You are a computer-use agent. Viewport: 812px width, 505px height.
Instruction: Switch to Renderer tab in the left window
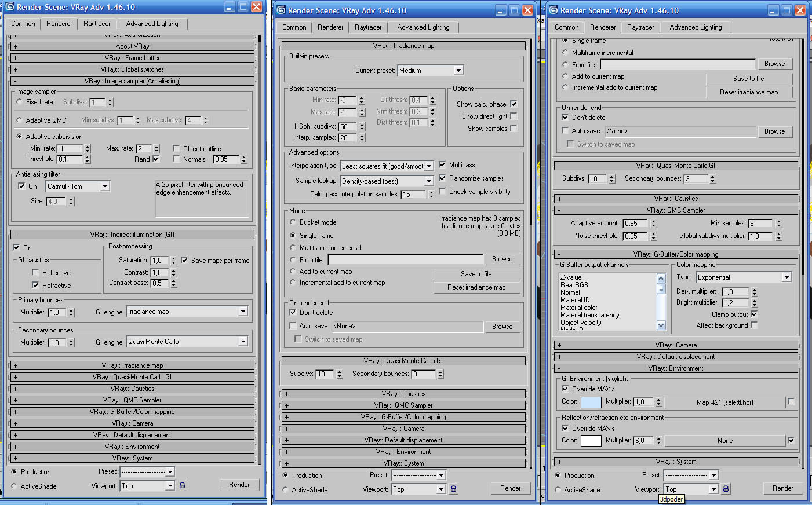coord(59,24)
